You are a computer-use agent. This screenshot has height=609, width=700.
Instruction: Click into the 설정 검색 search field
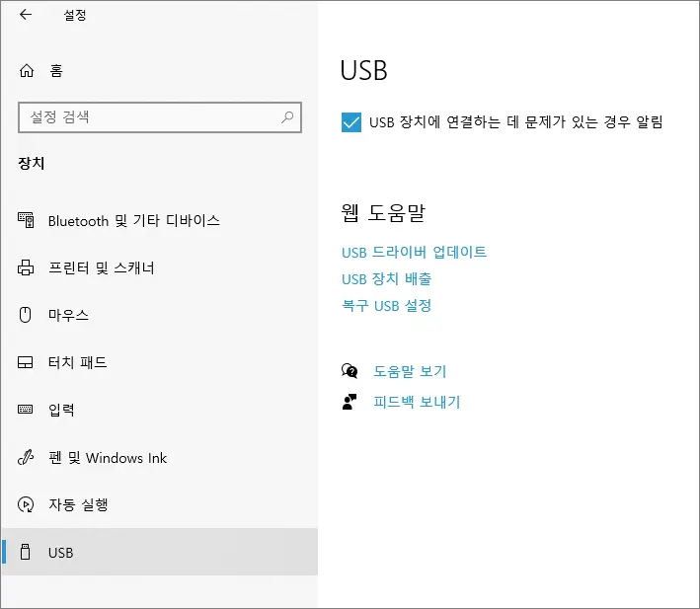[x=148, y=116]
